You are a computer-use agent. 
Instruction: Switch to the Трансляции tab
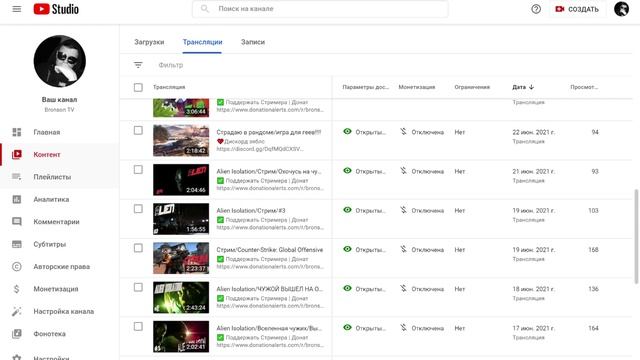click(x=202, y=42)
